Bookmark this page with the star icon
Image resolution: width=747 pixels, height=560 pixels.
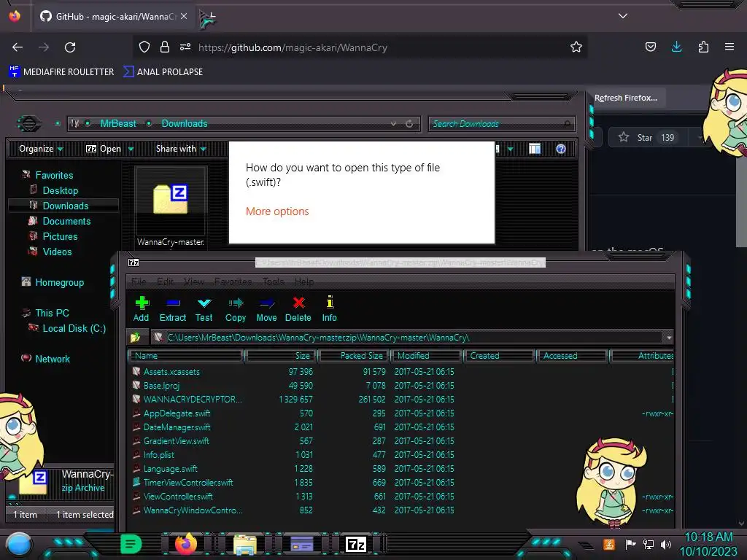576,47
